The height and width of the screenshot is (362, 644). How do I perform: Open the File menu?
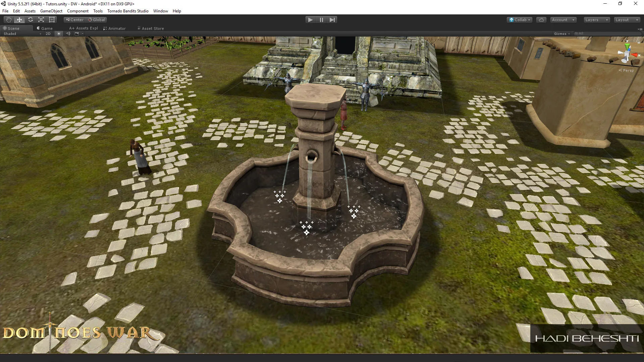(x=5, y=11)
